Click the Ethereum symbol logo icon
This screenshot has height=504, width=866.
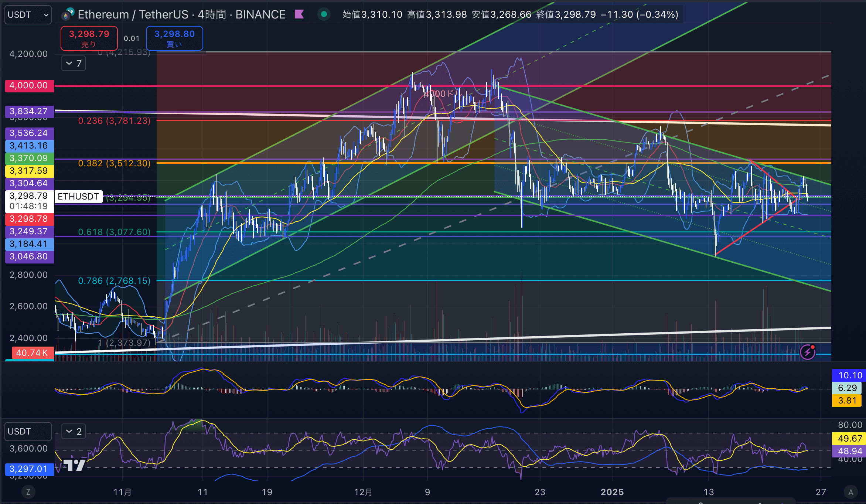(68, 14)
